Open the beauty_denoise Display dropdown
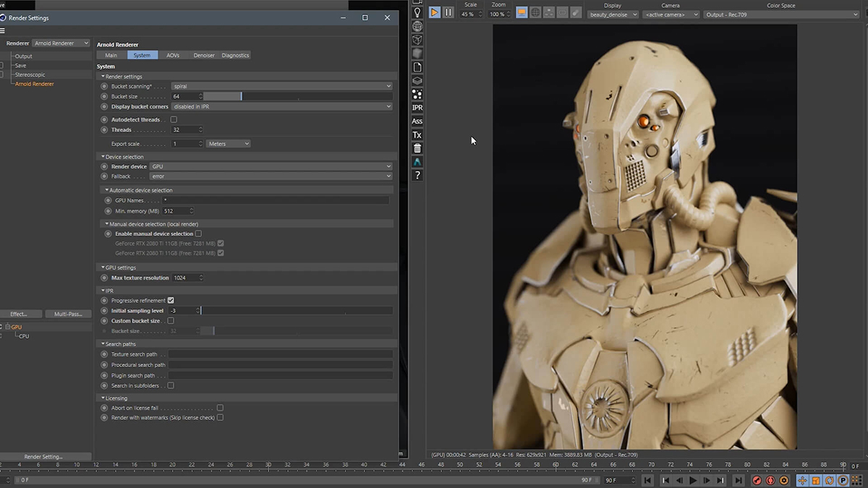868x488 pixels. [613, 14]
